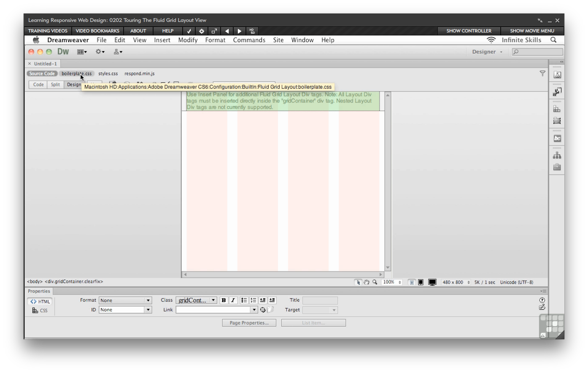Image resolution: width=588 pixels, height=373 pixels.
Task: Click VIDEO BOOKMARKS button
Action: tap(97, 31)
